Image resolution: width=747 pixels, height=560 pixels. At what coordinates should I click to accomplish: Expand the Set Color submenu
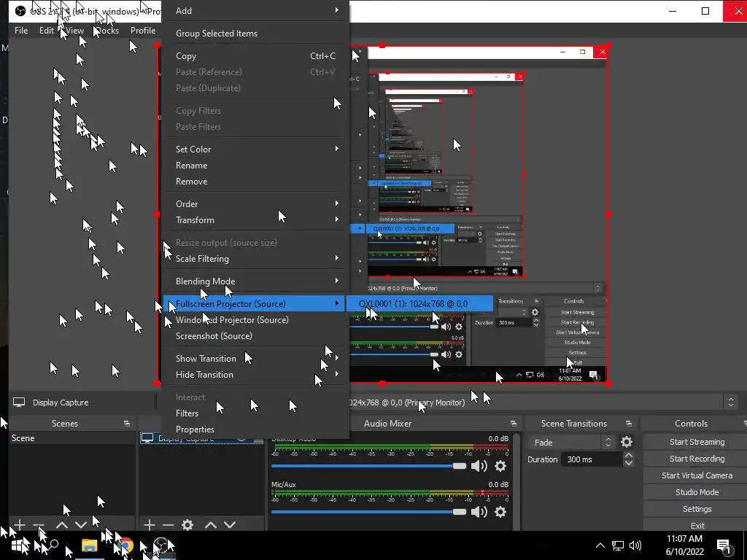(256, 149)
